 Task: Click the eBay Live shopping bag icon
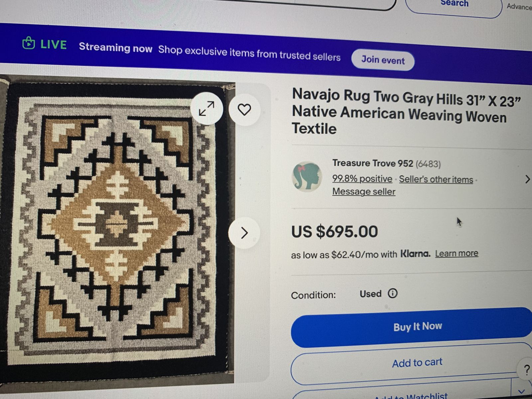[x=29, y=43]
